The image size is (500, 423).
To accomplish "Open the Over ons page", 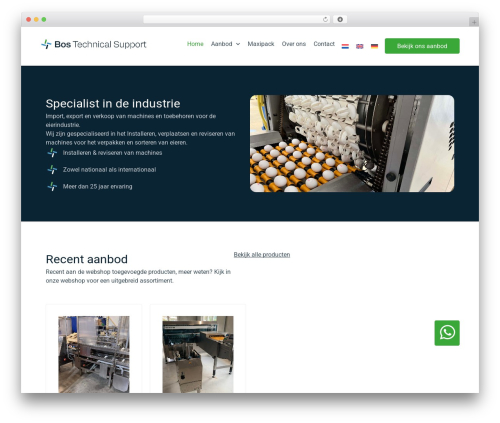I will pyautogui.click(x=294, y=44).
